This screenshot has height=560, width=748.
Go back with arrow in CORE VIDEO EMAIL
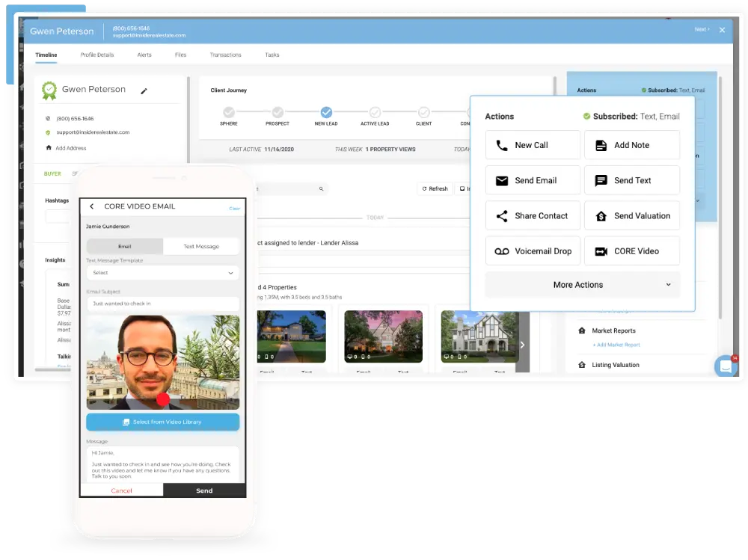(91, 206)
